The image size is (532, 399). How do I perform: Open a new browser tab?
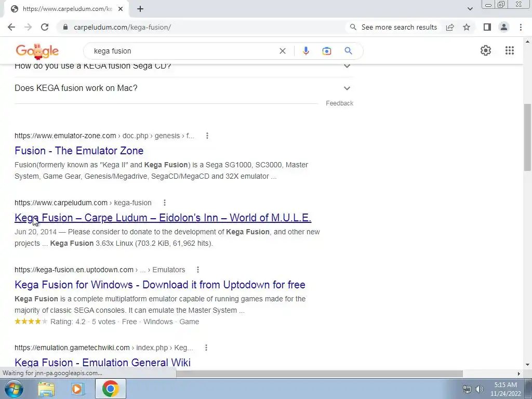coord(140,9)
